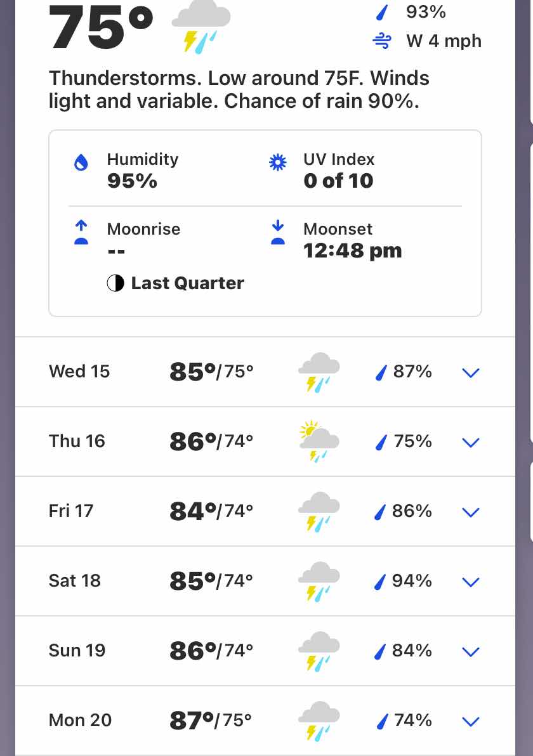The image size is (533, 756).
Task: Click the UV Index sun icon
Action: [x=277, y=162]
